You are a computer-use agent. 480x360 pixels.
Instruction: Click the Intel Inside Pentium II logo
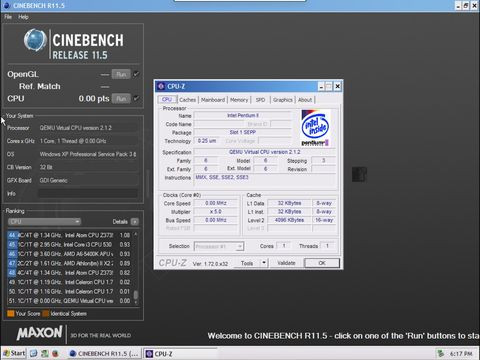point(315,128)
